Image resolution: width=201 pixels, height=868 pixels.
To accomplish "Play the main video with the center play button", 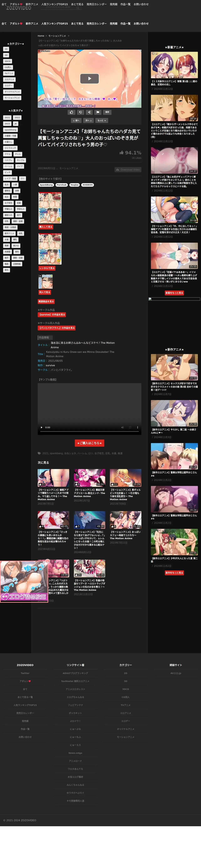I will click(89, 79).
